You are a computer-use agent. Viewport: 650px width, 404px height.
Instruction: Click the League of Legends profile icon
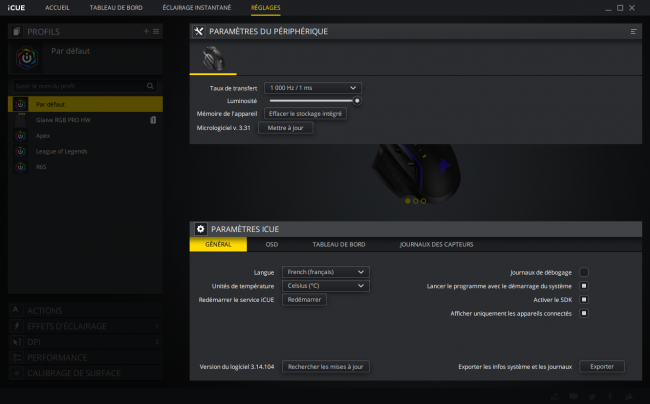pyautogui.click(x=20, y=151)
